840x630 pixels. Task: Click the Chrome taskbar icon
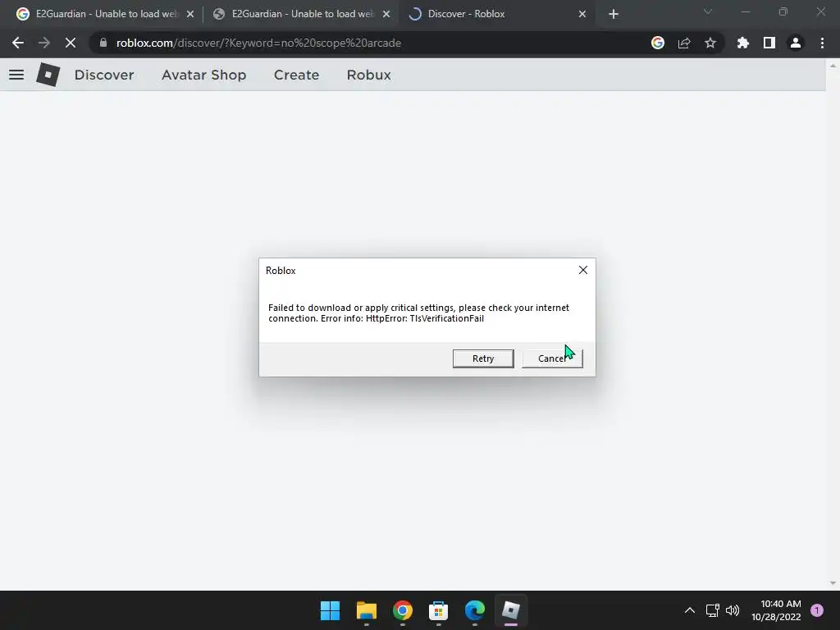coord(402,610)
